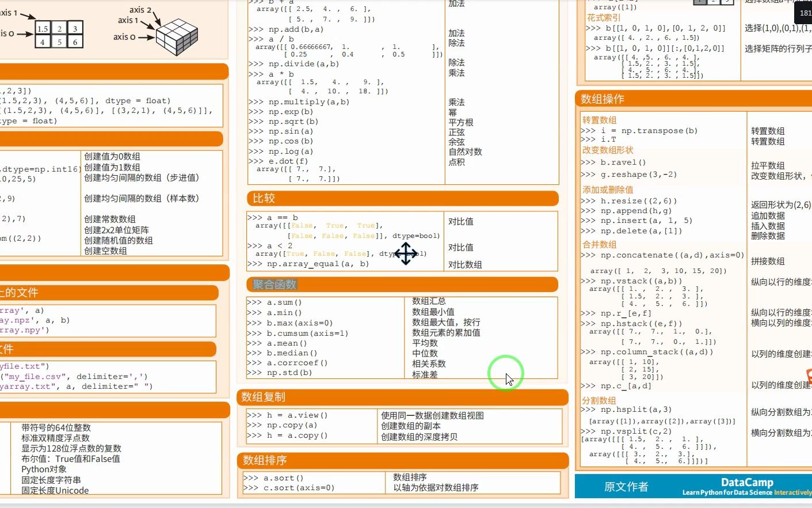Click the code line b.cumsum(axis=1)

tap(298, 333)
